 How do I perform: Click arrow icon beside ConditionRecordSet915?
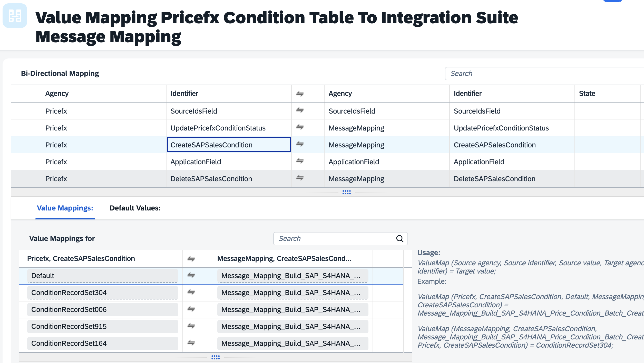click(191, 326)
